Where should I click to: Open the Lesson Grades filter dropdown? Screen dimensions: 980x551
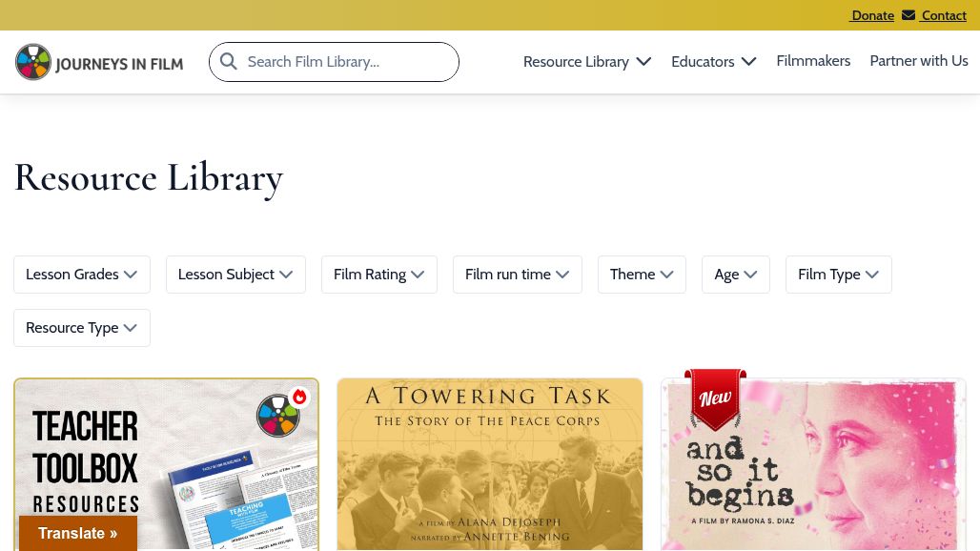point(82,275)
